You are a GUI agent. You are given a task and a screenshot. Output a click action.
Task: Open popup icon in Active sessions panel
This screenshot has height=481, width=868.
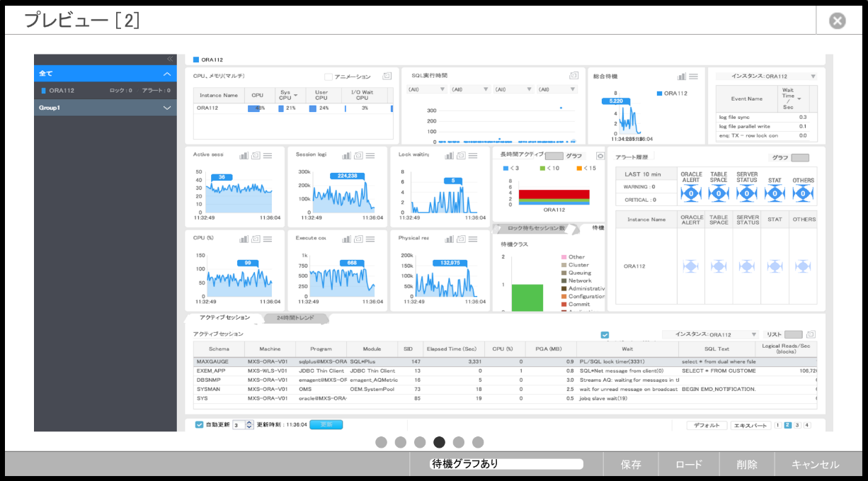[256, 155]
